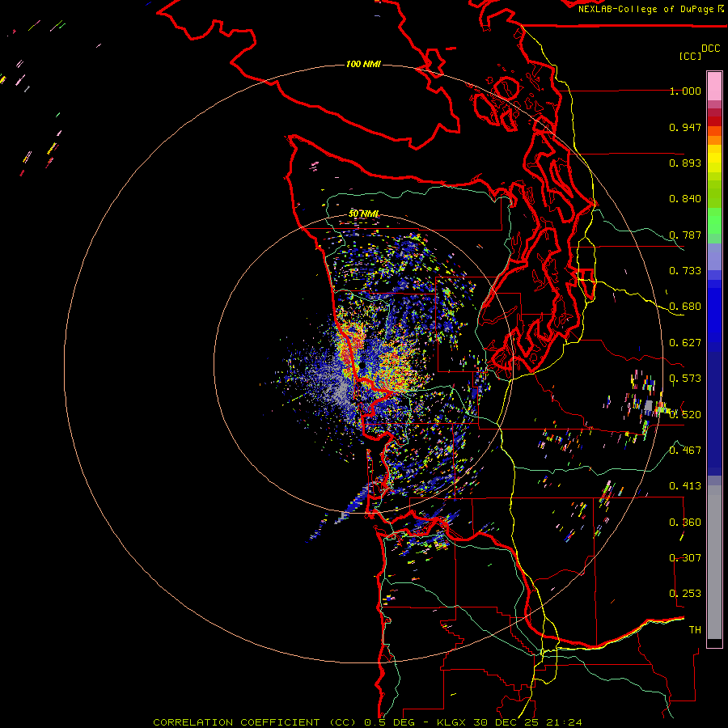Click the 0.787 scale value
Viewport: 728px width, 728px height.
pyautogui.click(x=685, y=235)
